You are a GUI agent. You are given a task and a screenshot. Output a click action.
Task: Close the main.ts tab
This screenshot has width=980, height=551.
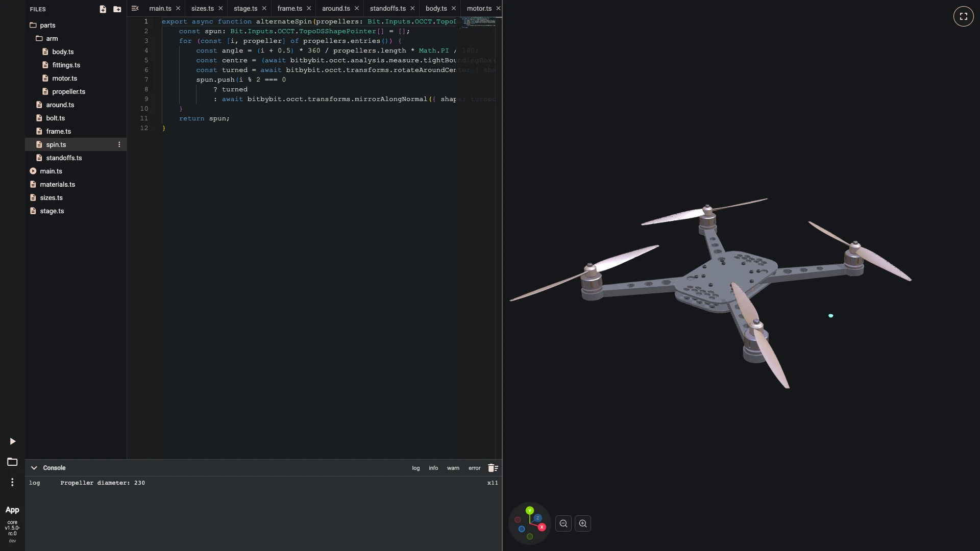pyautogui.click(x=178, y=8)
